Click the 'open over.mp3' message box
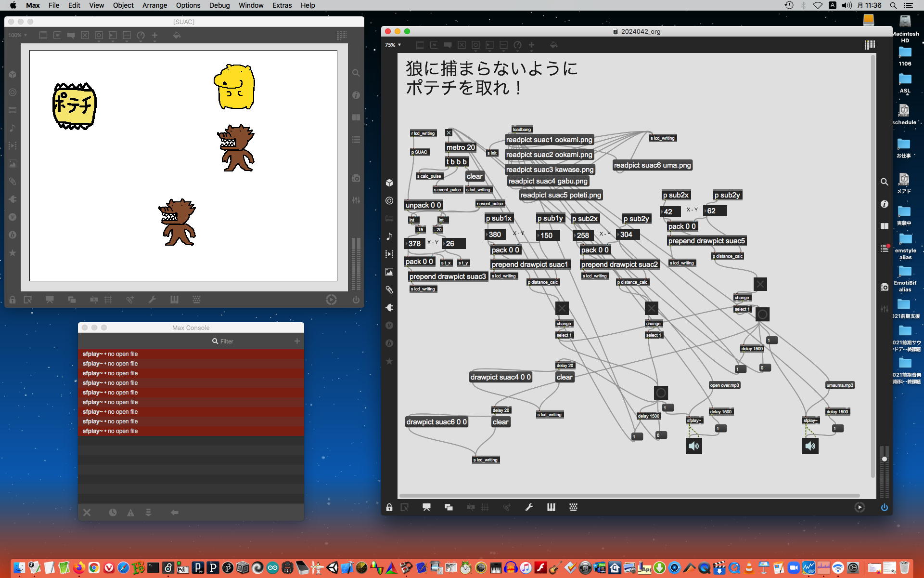This screenshot has height=578, width=924. [x=724, y=385]
